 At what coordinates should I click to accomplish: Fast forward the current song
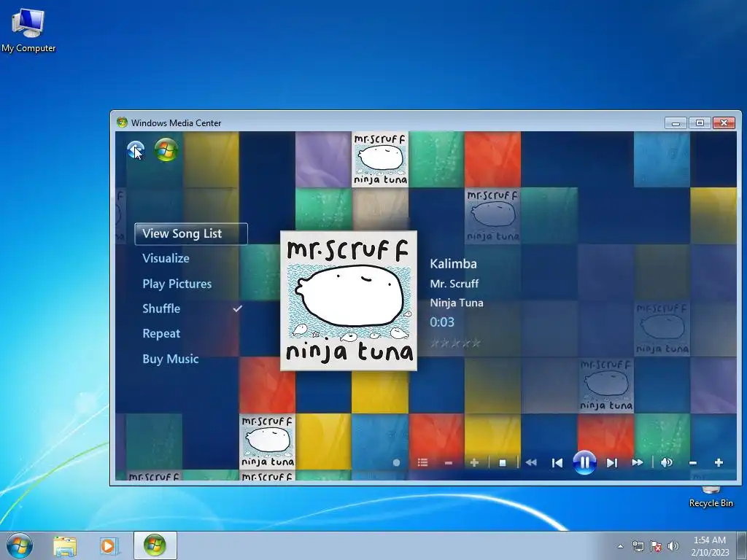click(638, 462)
